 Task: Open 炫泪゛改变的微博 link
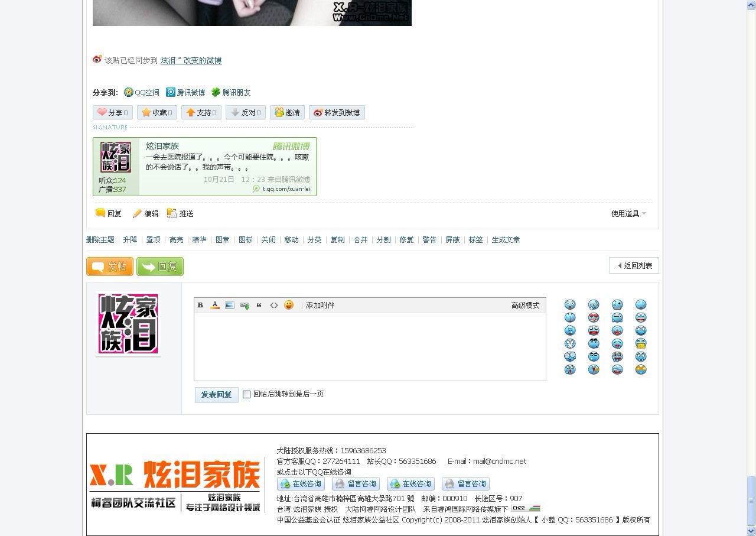coord(191,60)
